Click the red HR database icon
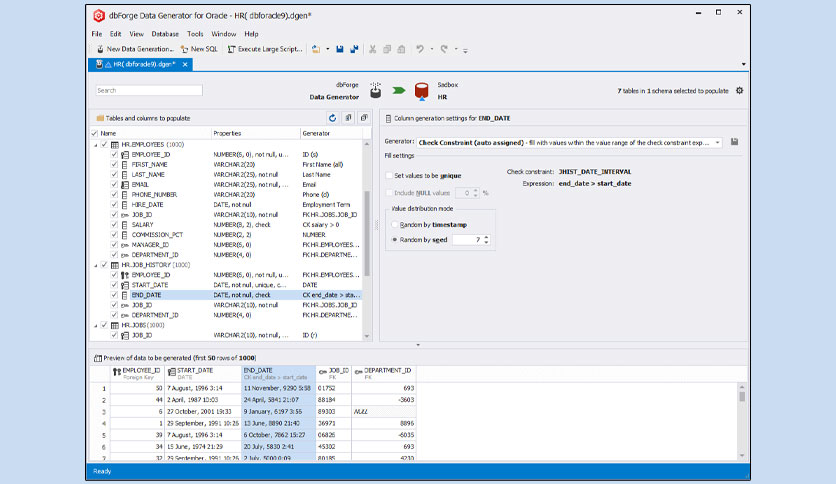This screenshot has width=836, height=484. [x=422, y=91]
